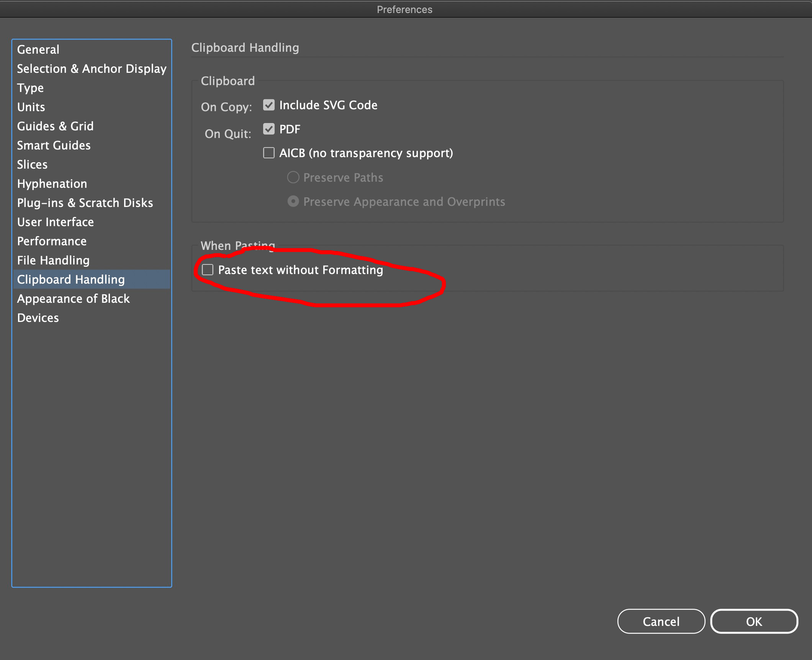The height and width of the screenshot is (660, 812).
Task: Click the OK button
Action: 754,621
